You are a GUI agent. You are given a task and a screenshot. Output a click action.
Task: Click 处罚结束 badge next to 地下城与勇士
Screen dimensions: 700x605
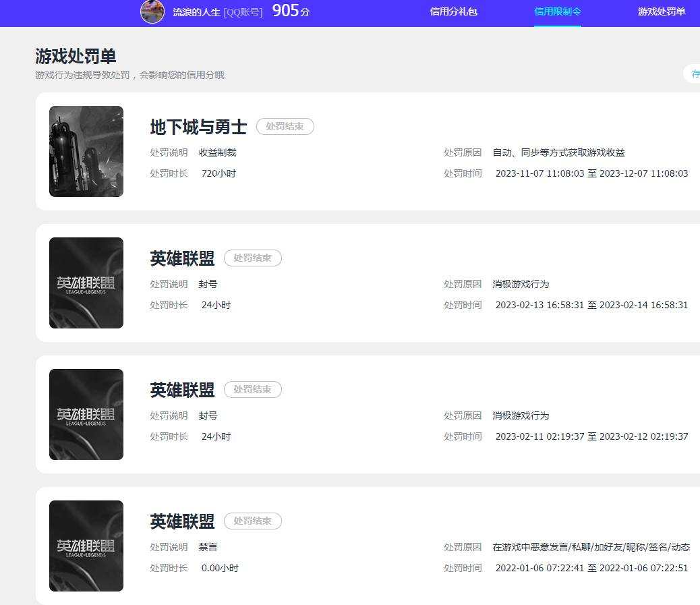click(x=285, y=126)
